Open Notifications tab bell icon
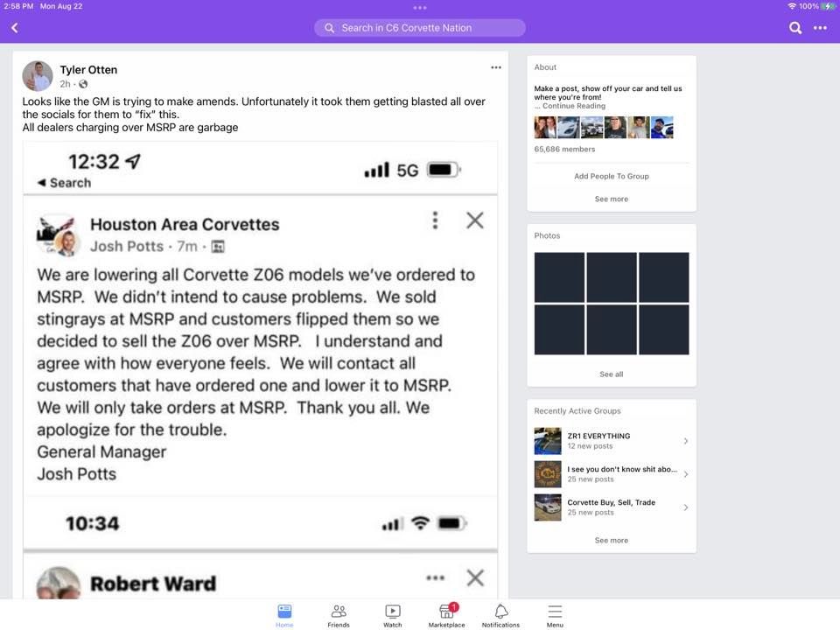Screen dimensions: 840x630 500,615
